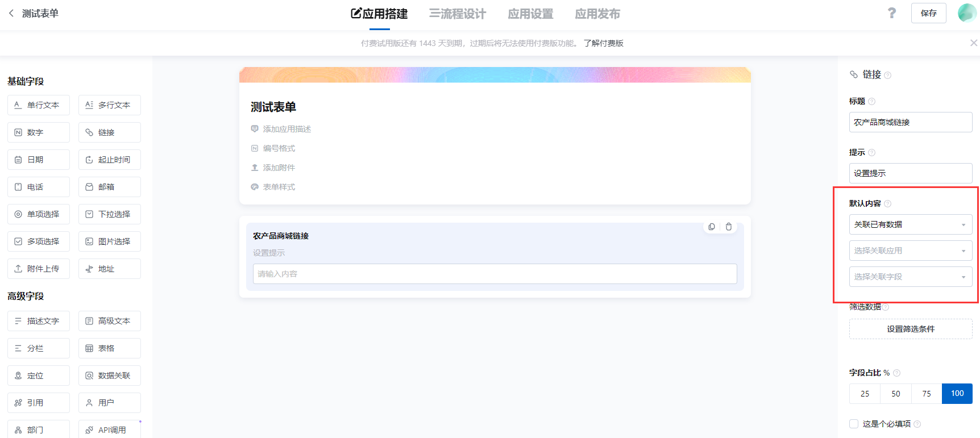Add a 图片选择 field
980x438 pixels.
(x=110, y=241)
